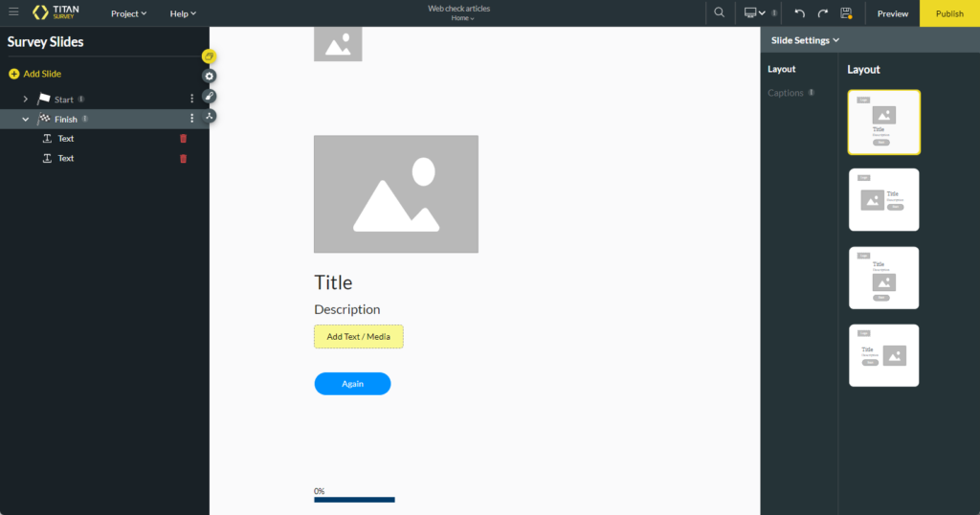Click the yellow plus icon of Add Slide
This screenshot has width=980, height=515.
click(x=13, y=74)
